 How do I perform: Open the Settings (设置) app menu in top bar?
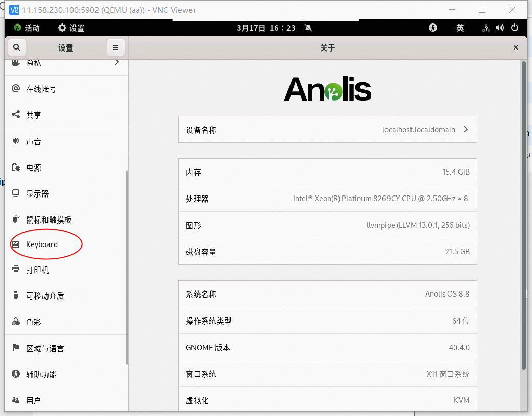(71, 28)
